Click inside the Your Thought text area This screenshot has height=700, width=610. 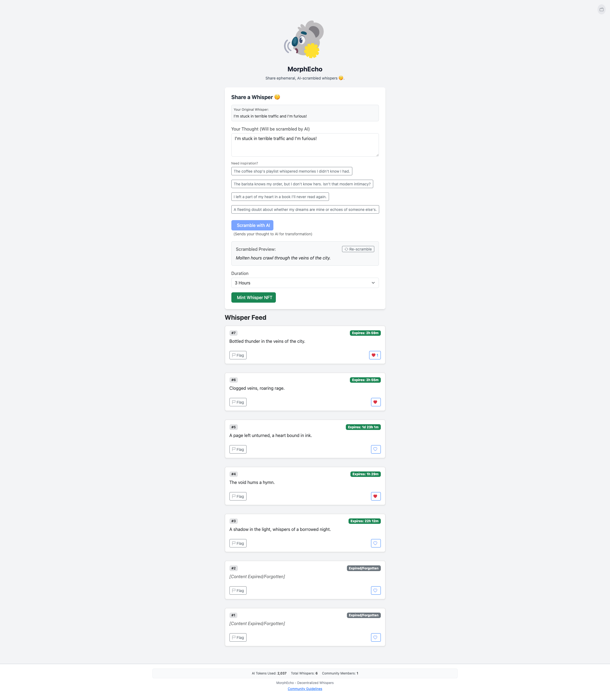click(305, 144)
